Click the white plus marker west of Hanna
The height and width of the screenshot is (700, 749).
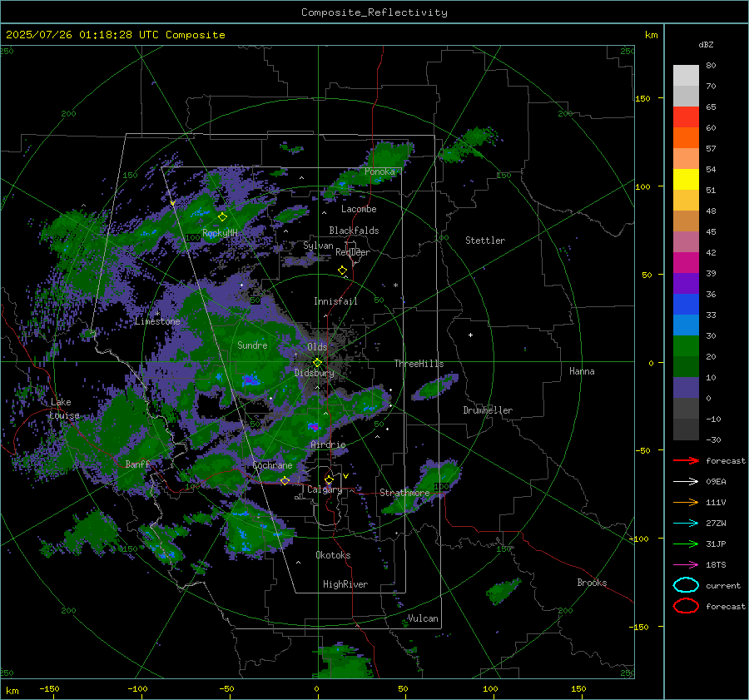pyautogui.click(x=470, y=335)
